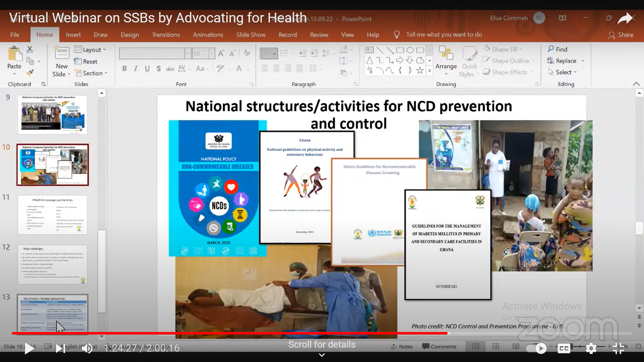Viewport: 644px width, 362px height.
Task: Expand the Paste options arrow
Action: click(14, 74)
